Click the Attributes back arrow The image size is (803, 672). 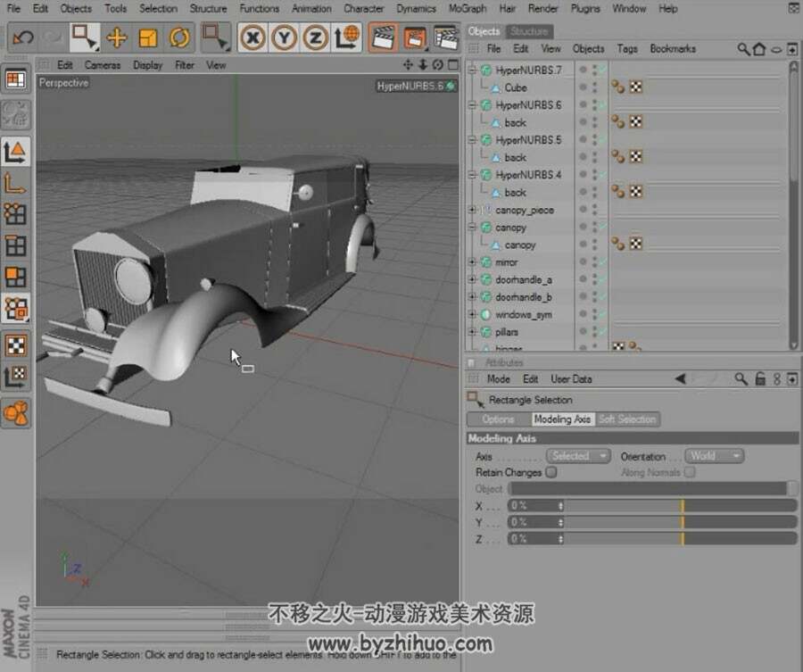click(680, 378)
